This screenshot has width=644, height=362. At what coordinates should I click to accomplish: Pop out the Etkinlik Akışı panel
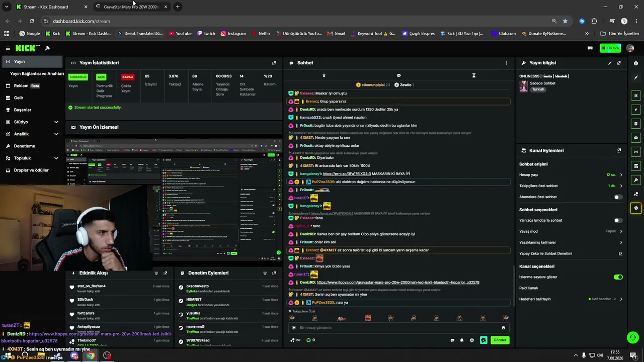165,273
